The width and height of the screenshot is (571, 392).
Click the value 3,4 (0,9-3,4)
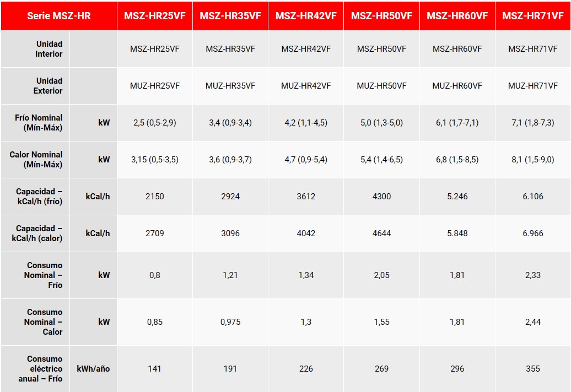click(230, 123)
